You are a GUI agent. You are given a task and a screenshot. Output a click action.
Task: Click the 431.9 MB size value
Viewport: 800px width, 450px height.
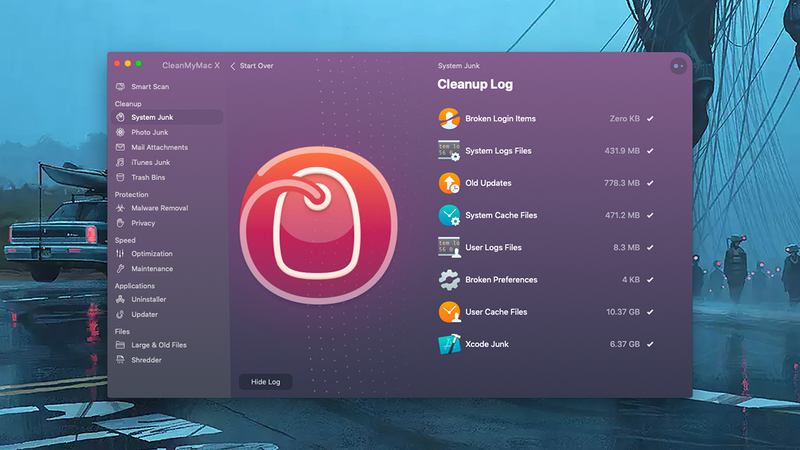622,151
